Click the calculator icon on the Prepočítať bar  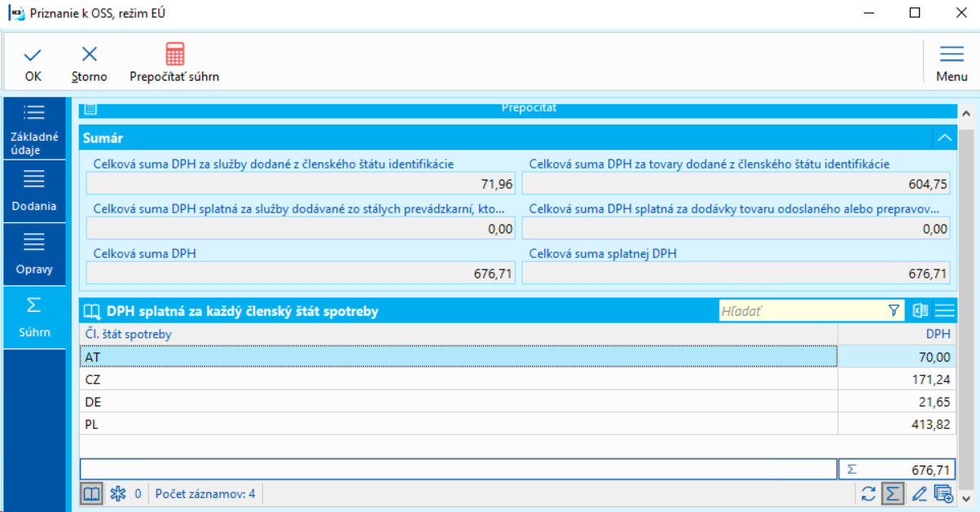[x=90, y=109]
